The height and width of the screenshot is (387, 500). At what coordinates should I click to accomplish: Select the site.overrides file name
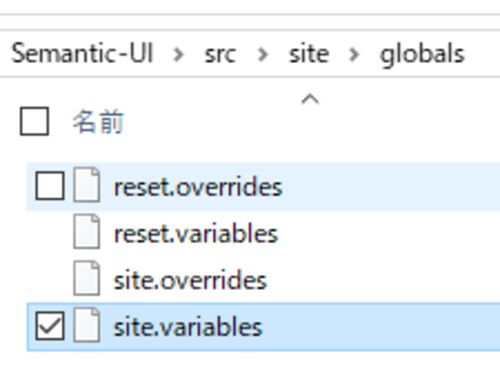(190, 280)
